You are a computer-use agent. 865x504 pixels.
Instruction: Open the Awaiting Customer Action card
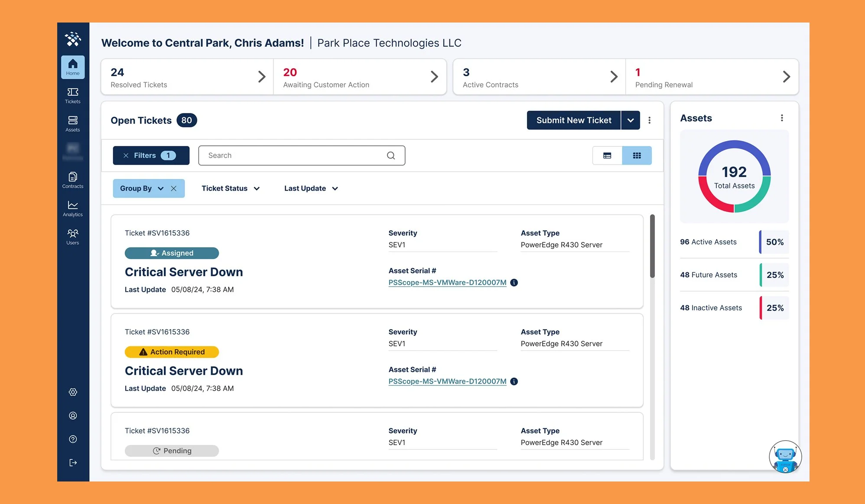(360, 77)
